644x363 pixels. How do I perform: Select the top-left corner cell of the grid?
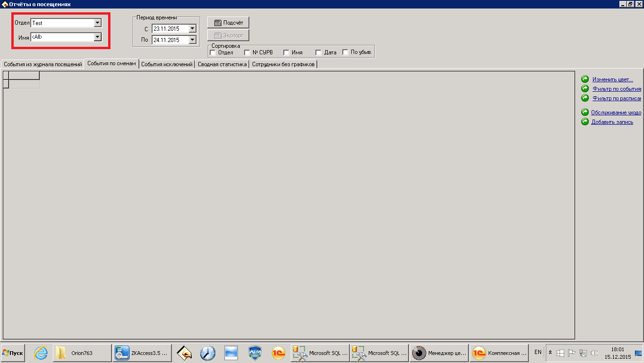(x=6, y=75)
